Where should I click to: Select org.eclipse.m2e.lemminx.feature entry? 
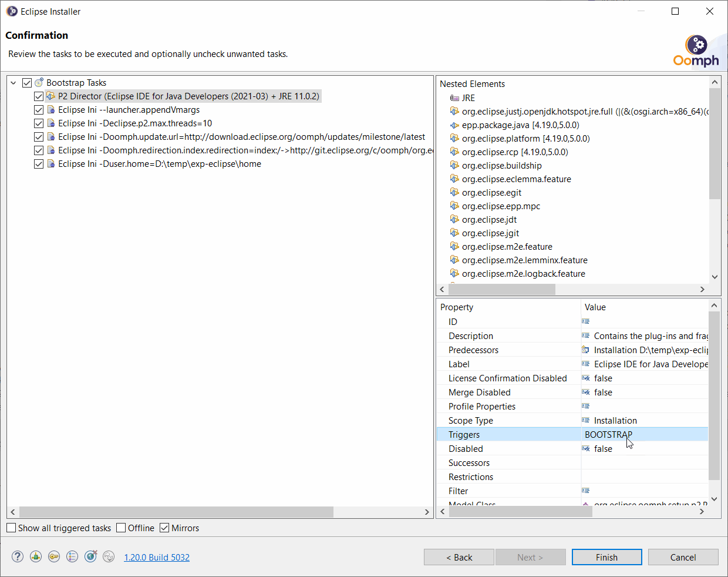(524, 260)
